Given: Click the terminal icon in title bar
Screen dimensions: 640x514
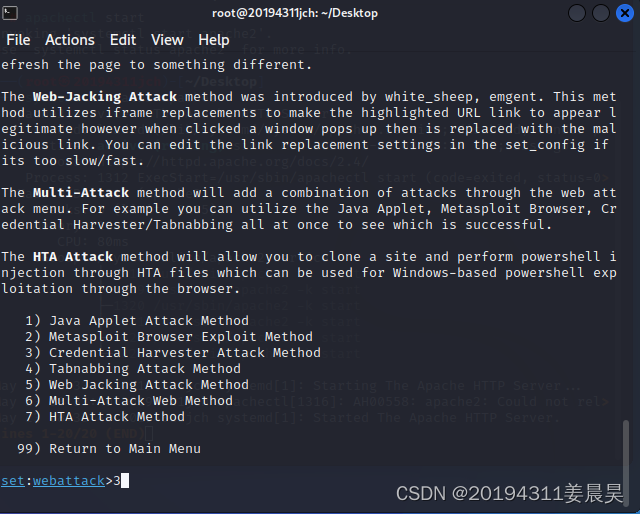Looking at the screenshot, I should (x=10, y=13).
